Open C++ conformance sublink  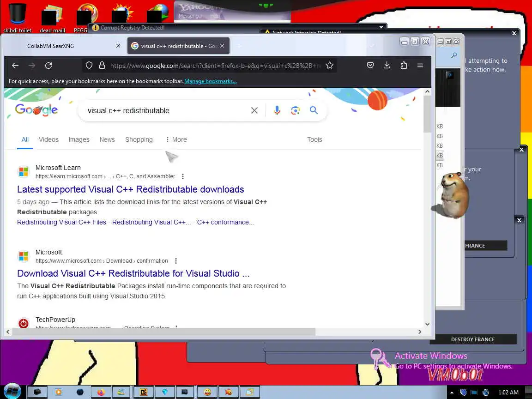pyautogui.click(x=226, y=222)
